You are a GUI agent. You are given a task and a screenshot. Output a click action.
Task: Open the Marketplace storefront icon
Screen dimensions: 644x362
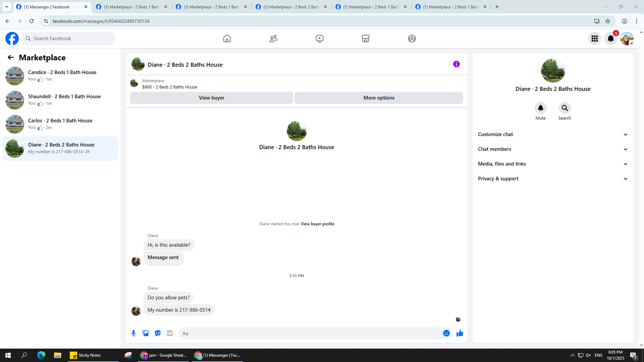[366, 39]
